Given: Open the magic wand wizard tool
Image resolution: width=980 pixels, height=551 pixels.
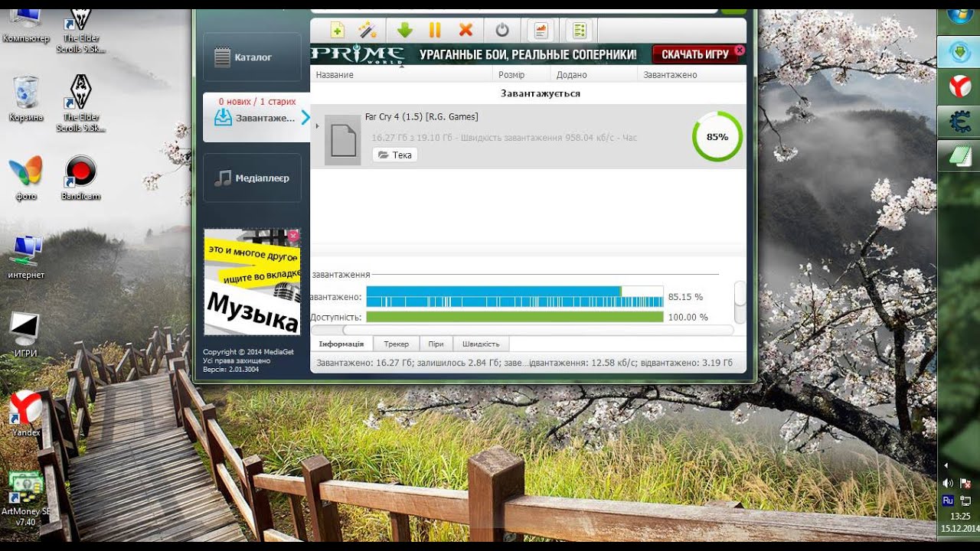Looking at the screenshot, I should tap(368, 31).
